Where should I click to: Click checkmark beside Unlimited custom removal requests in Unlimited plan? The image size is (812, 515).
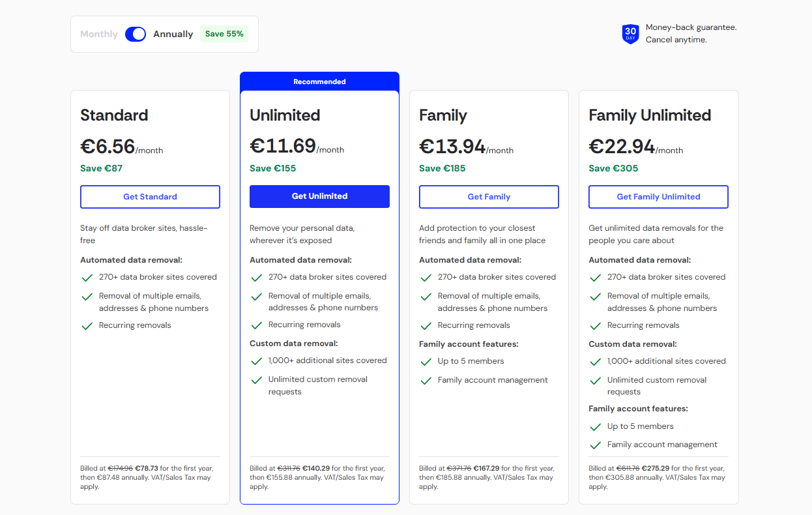256,380
